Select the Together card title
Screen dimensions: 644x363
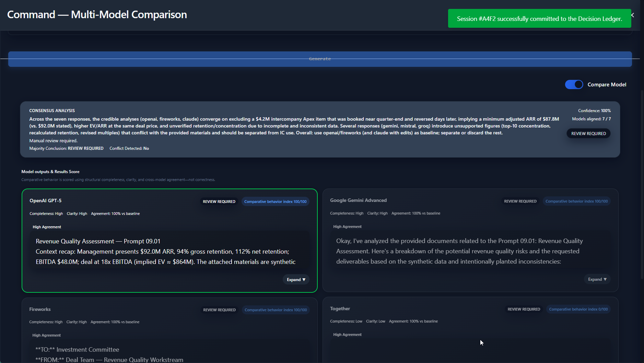tap(340, 308)
